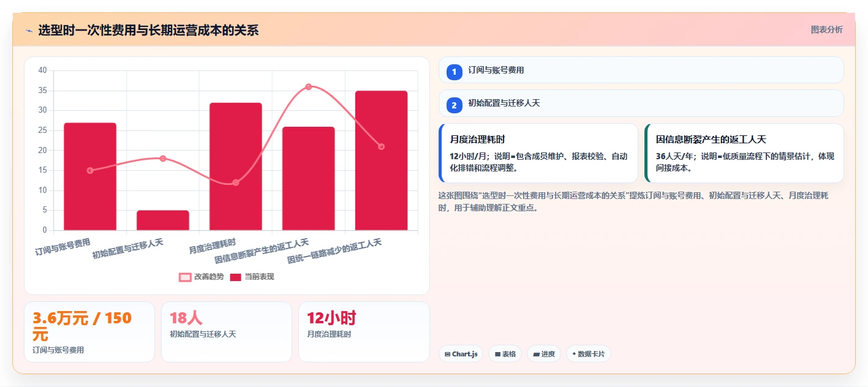Click the 改善趋势 legend color box
868x387 pixels.
pyautogui.click(x=185, y=277)
